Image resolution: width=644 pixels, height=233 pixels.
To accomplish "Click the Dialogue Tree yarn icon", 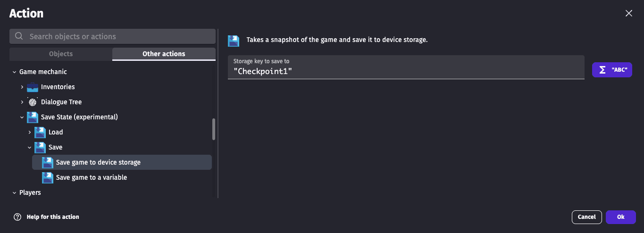I will point(33,102).
